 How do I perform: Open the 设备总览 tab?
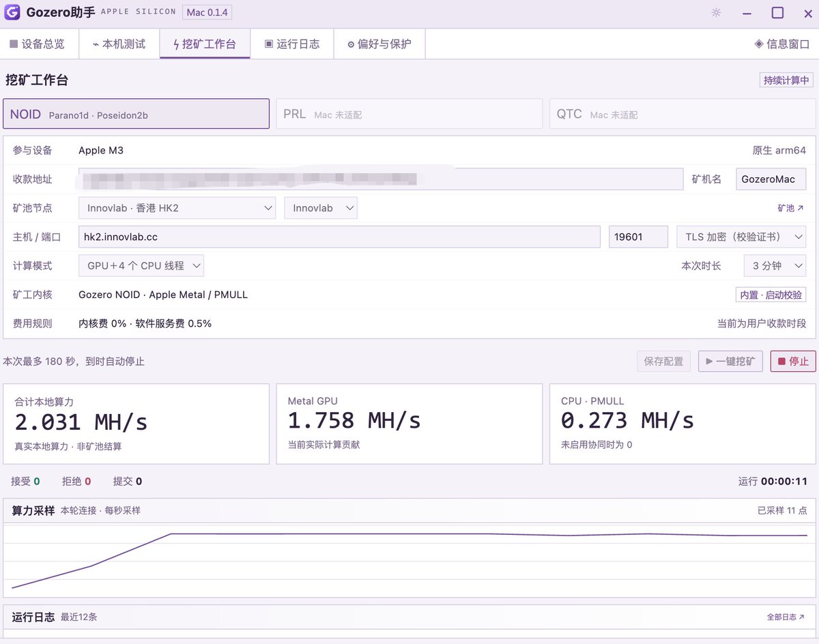click(x=38, y=44)
